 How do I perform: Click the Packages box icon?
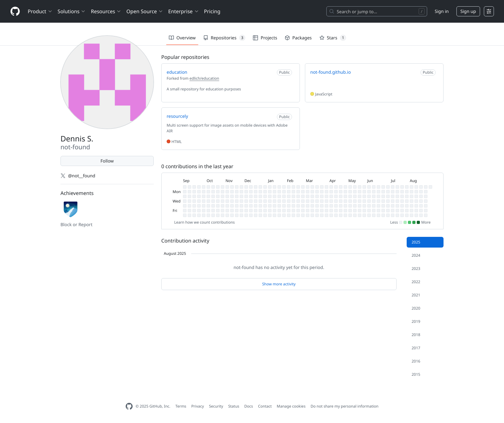pyautogui.click(x=287, y=37)
